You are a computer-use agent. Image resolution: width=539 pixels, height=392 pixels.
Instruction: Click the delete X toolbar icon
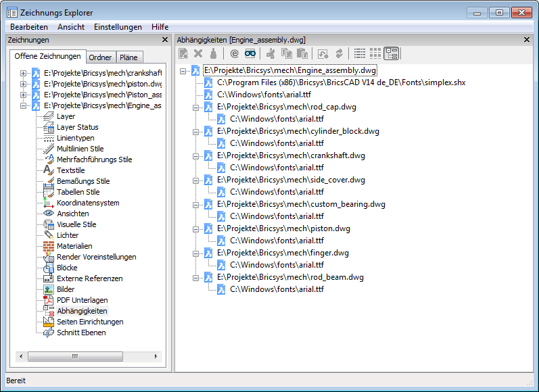(198, 53)
